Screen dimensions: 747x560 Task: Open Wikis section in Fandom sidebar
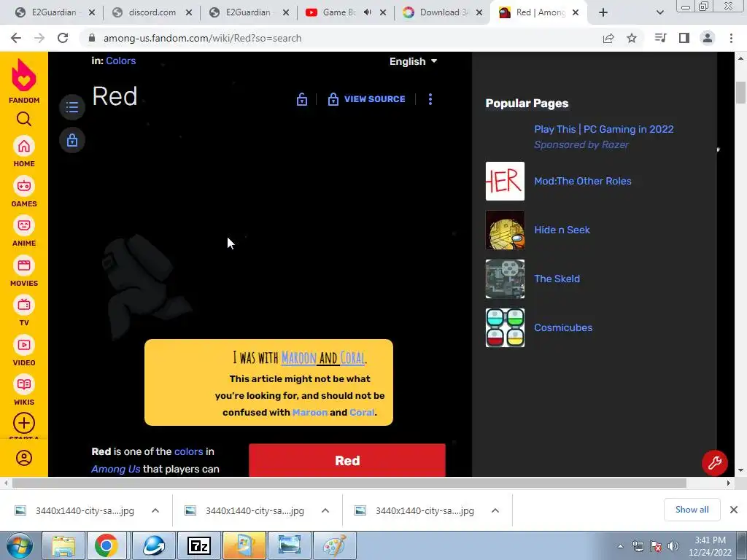tap(24, 390)
